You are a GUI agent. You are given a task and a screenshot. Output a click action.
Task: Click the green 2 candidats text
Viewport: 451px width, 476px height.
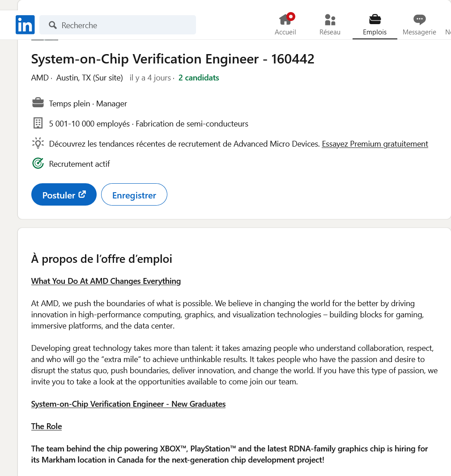199,78
